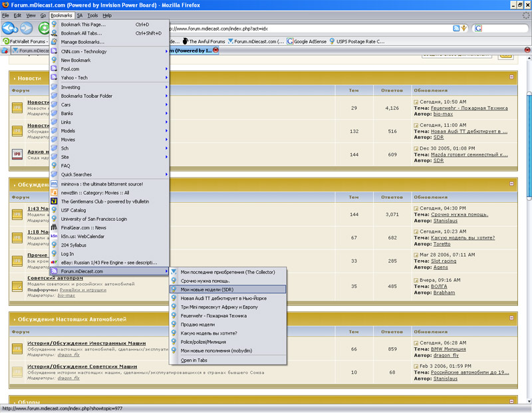
Task: Open the Forum.mDiecast.com bookmark toolbar item
Action: tap(256, 41)
